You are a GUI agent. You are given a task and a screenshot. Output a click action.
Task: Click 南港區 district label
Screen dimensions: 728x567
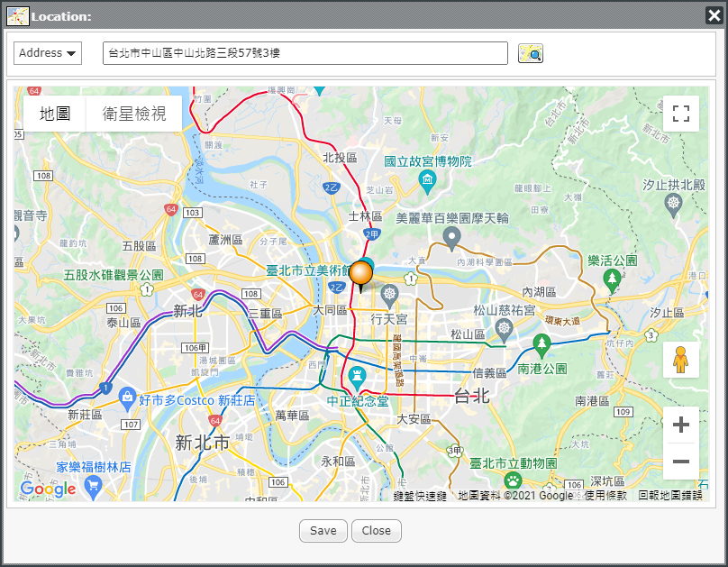592,401
